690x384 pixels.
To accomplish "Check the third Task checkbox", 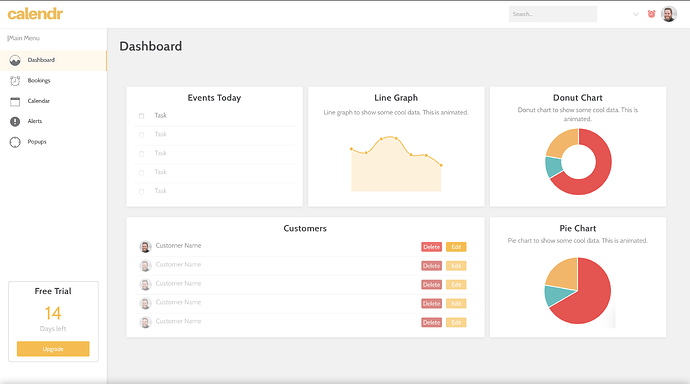I will tap(141, 154).
